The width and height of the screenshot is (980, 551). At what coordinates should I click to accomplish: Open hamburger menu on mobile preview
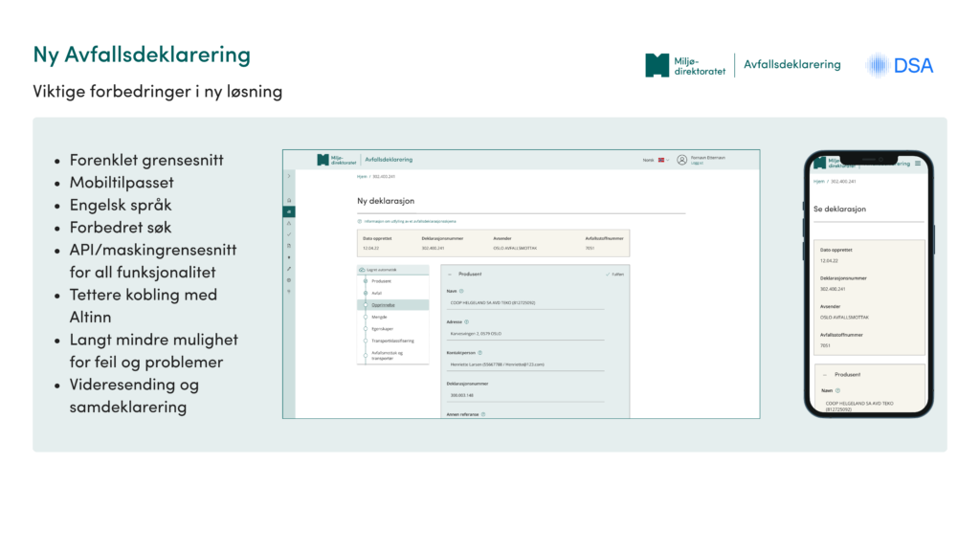pos(918,163)
